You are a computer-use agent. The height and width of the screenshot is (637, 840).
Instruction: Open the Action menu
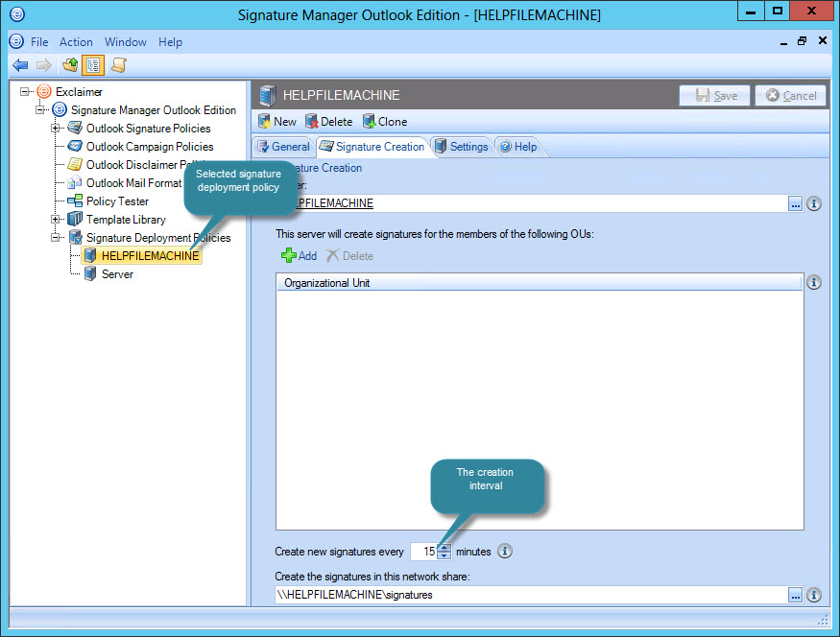click(x=76, y=42)
